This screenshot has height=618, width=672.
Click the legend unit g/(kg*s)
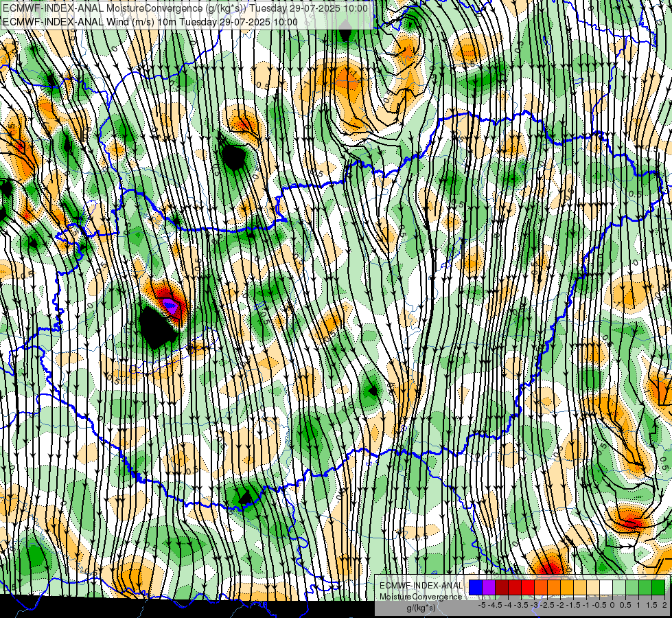click(x=421, y=608)
